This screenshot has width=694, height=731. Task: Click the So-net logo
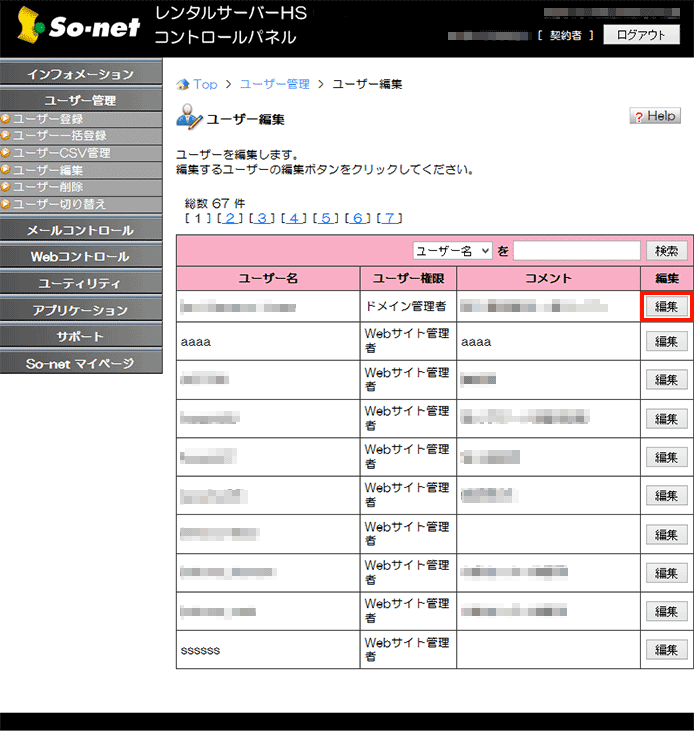tap(78, 29)
